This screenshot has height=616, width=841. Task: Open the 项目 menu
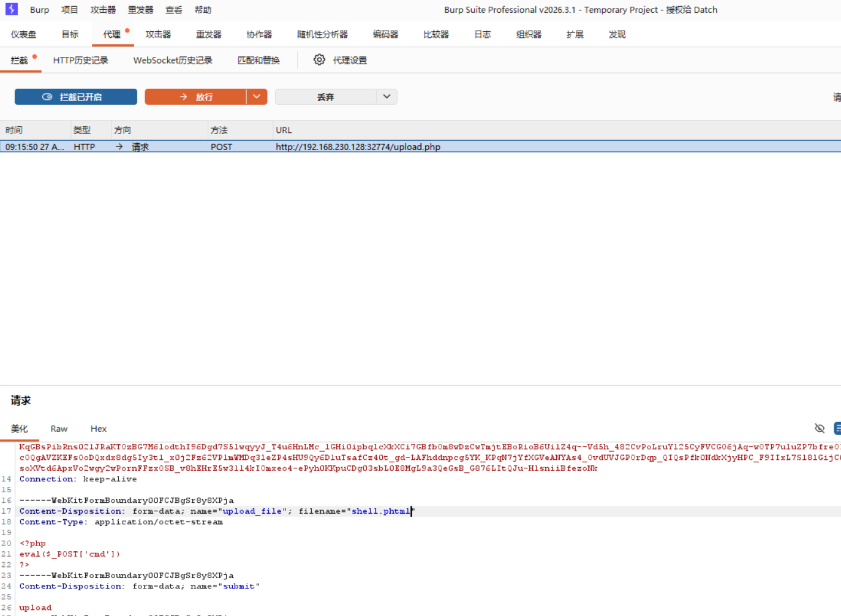tap(70, 10)
